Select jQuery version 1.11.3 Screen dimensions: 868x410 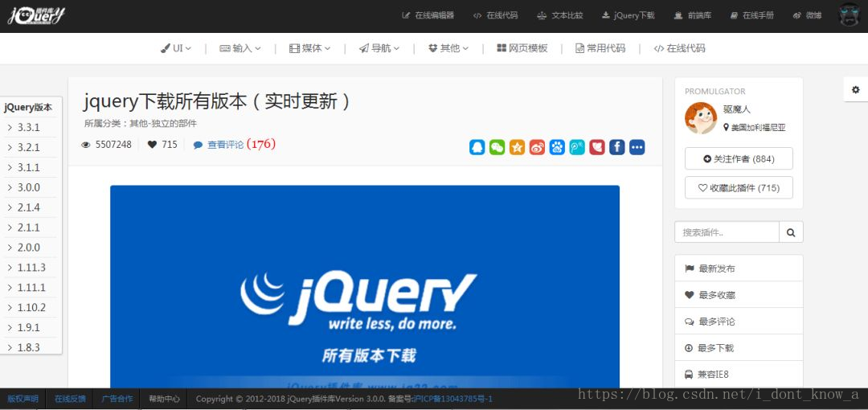[x=31, y=268]
